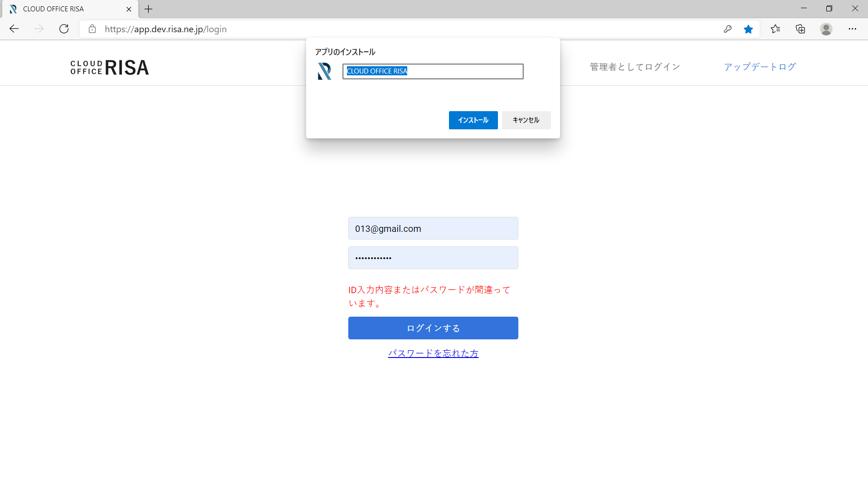Click the browser forward arrow

coord(39,29)
